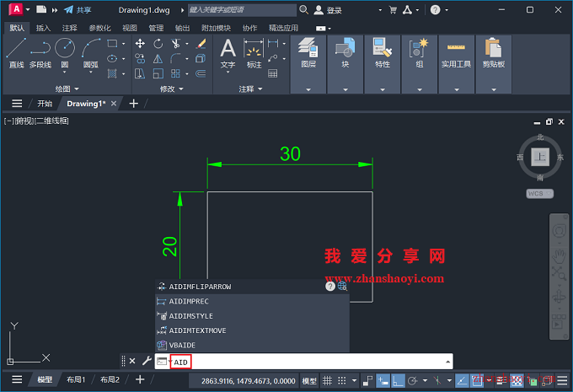573x392 pixels.
Task: Toggle object snap tracking angle icon
Action: point(462,381)
